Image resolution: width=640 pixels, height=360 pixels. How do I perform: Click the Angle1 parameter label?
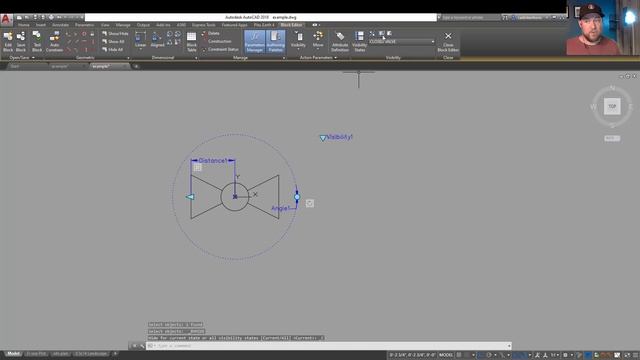280,209
